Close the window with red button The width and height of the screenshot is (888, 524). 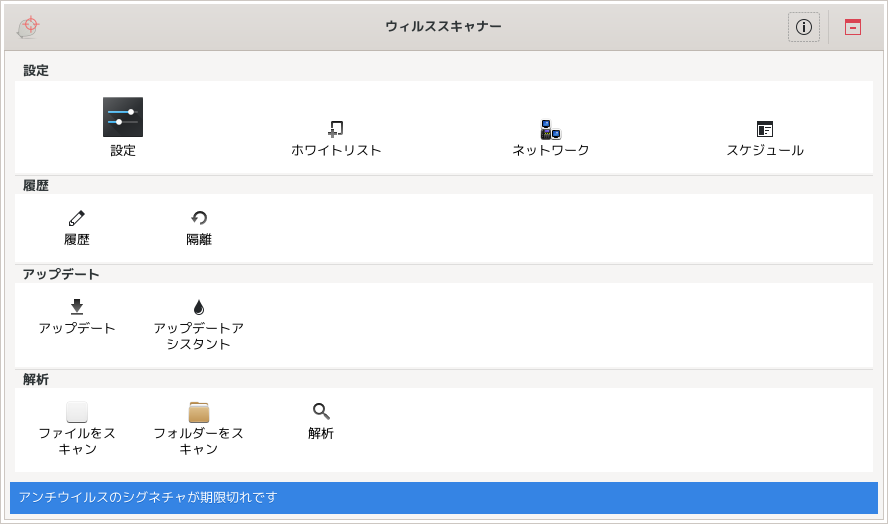pos(853,27)
